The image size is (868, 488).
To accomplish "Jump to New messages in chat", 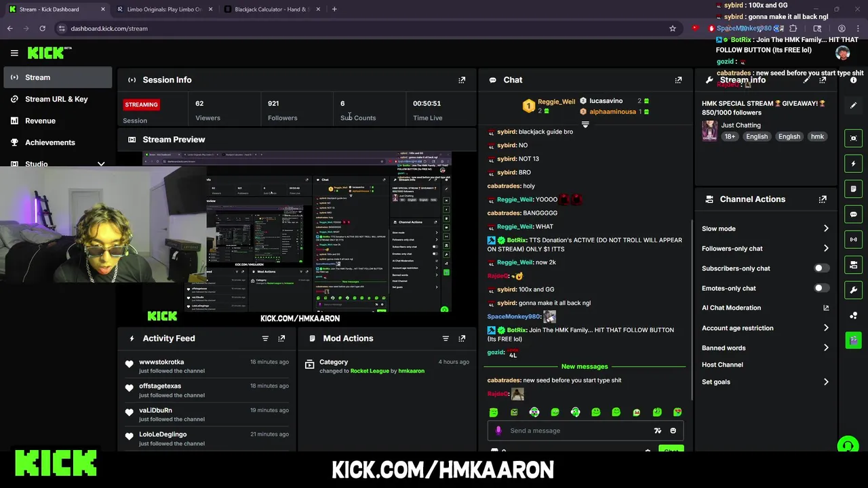I will pyautogui.click(x=585, y=367).
